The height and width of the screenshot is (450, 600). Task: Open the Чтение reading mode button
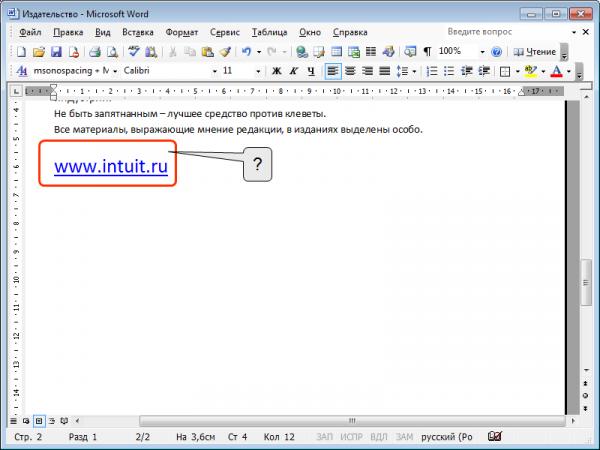tap(535, 52)
